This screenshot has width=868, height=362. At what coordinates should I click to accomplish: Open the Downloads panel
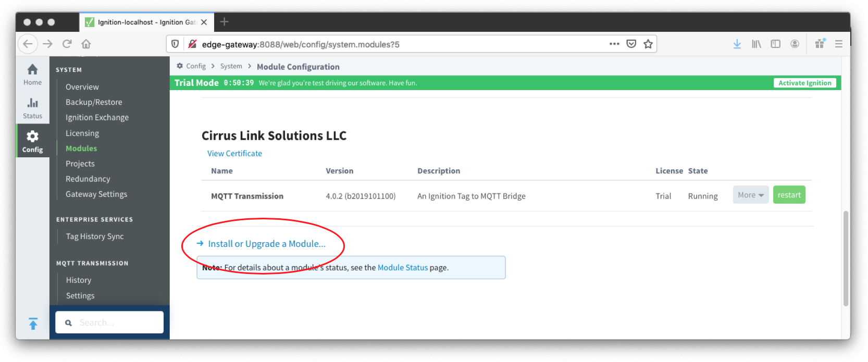[737, 44]
